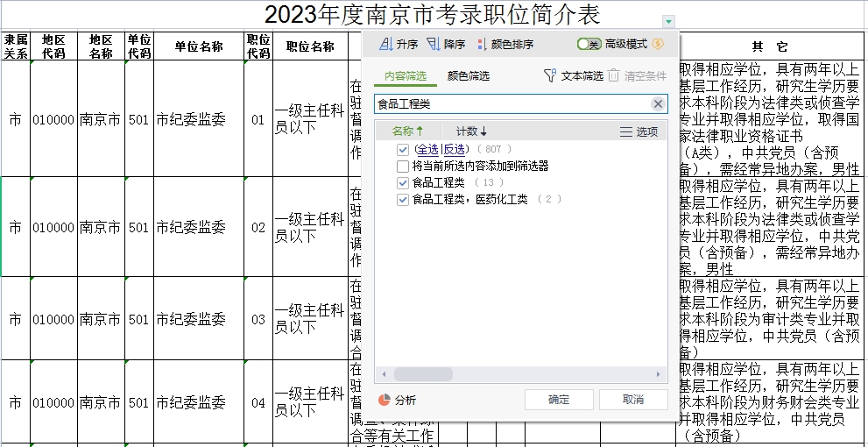Click the left scroll arrow in filter list
Viewport: 868px width, 447px height.
coord(384,374)
